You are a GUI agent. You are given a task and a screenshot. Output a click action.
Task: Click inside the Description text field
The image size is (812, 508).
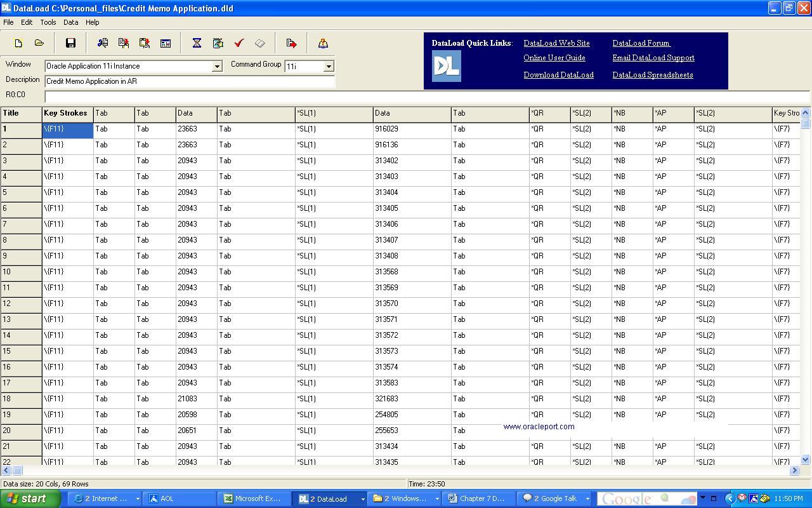[x=190, y=81]
